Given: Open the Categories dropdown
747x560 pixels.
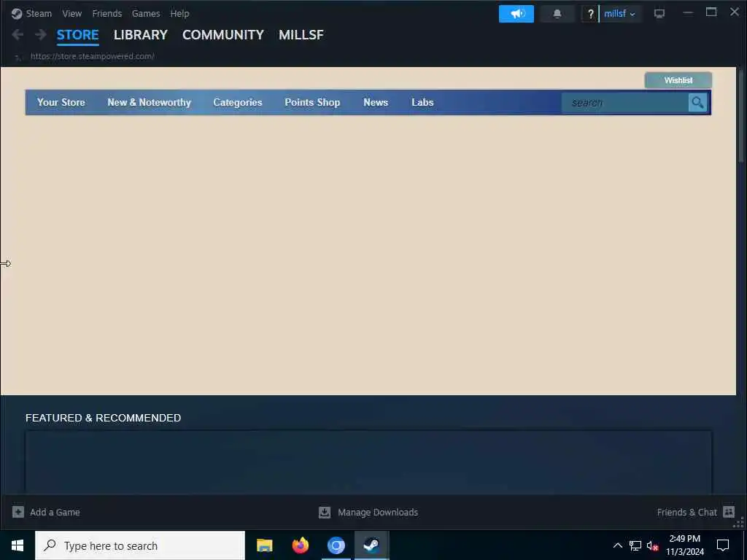Looking at the screenshot, I should [238, 102].
